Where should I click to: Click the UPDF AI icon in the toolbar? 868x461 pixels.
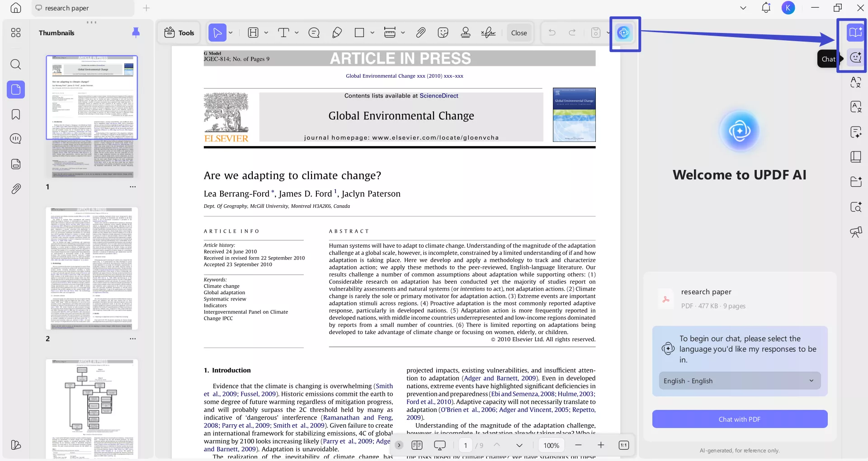[625, 33]
